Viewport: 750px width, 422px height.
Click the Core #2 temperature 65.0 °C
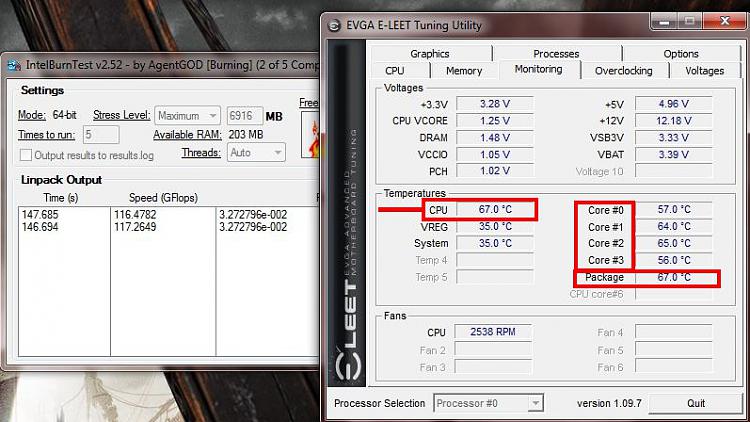673,243
